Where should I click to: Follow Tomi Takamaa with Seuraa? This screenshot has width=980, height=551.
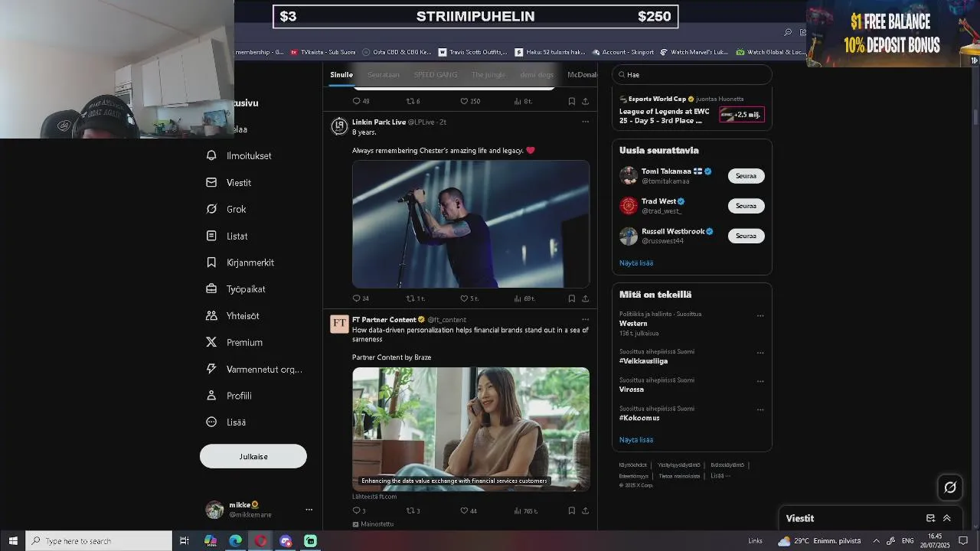point(746,176)
